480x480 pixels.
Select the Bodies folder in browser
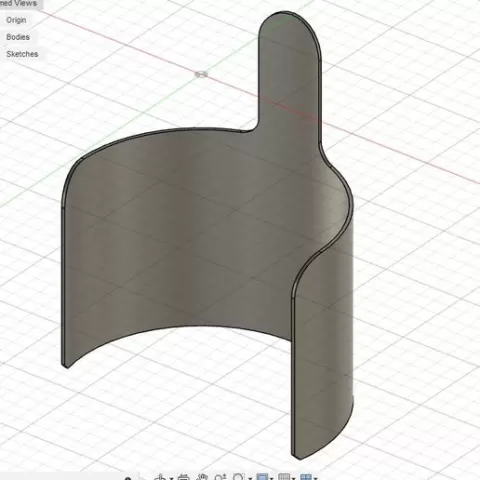pyautogui.click(x=18, y=37)
